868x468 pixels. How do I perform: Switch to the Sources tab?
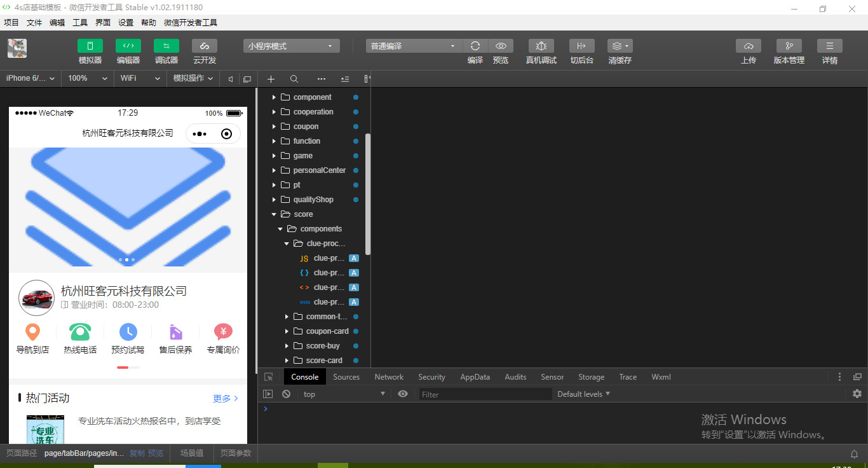346,377
